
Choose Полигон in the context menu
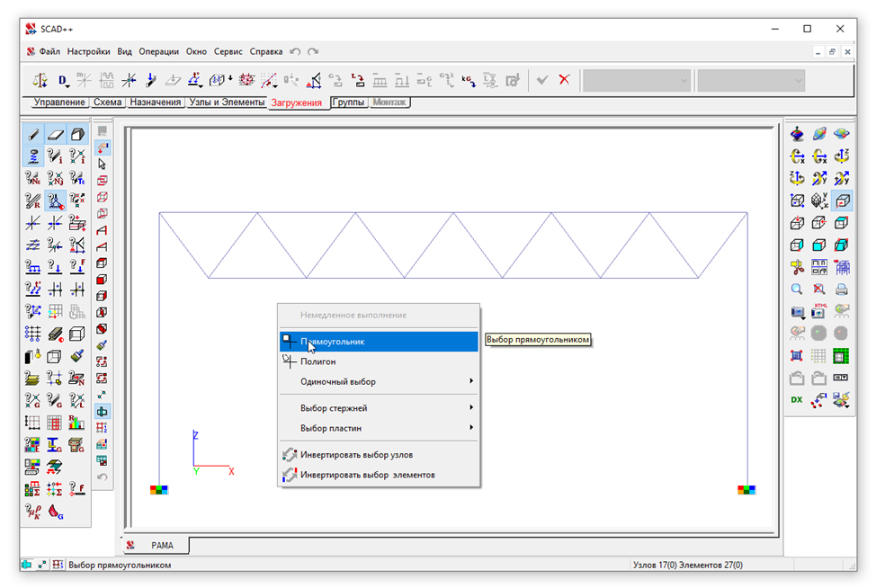(379, 361)
